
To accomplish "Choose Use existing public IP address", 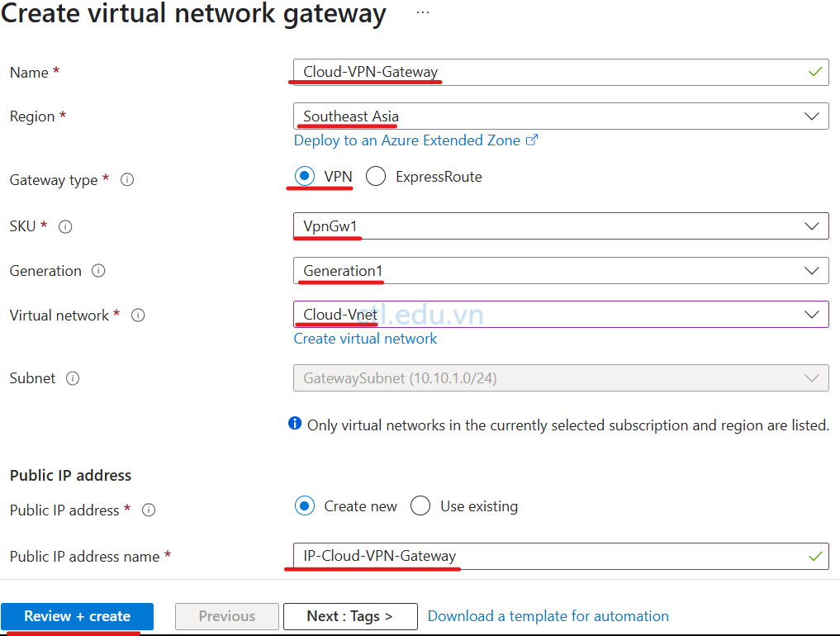I will 420,505.
